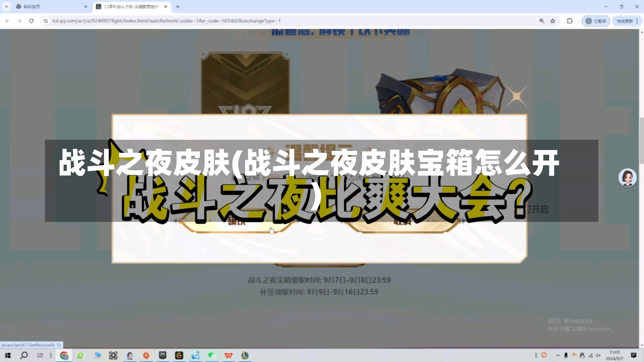Open the Windows notification center
Image resolution: width=644 pixels, height=362 pixels.
pyautogui.click(x=634, y=355)
